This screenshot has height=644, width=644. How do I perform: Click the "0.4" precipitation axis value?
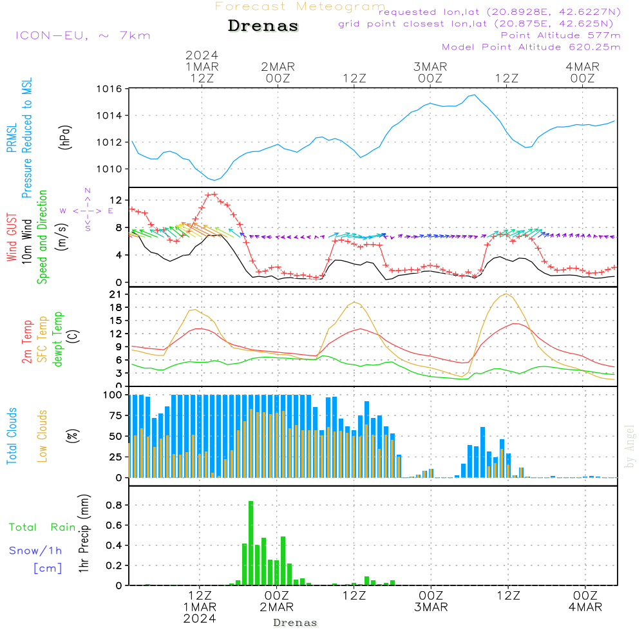point(114,545)
